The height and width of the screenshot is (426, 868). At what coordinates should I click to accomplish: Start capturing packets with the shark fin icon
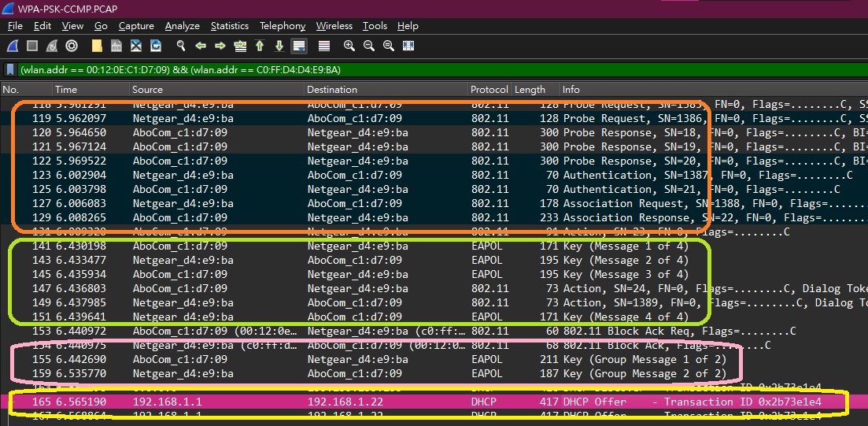12,46
